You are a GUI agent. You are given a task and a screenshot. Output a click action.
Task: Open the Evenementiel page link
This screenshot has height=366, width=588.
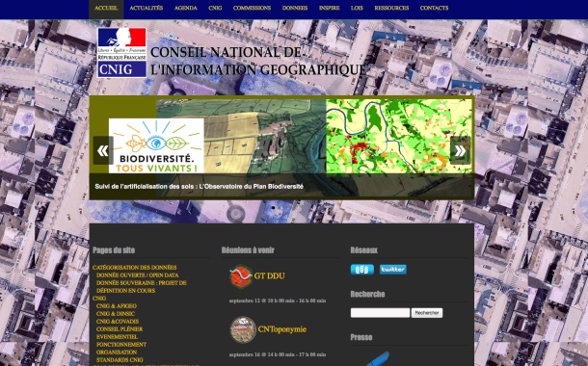click(117, 337)
